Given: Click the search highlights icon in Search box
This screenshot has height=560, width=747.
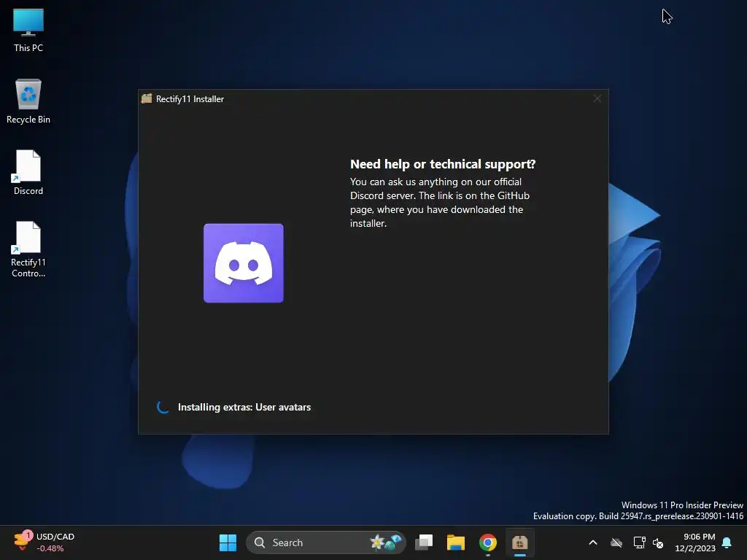Looking at the screenshot, I should [x=387, y=542].
